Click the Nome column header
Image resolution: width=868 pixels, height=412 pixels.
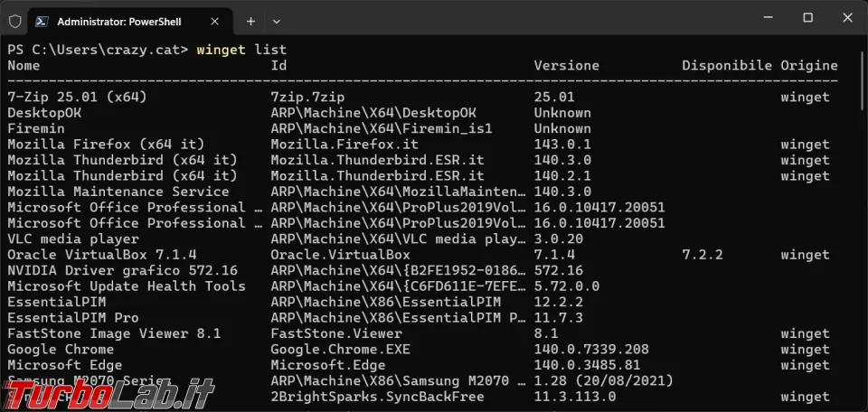pyautogui.click(x=24, y=66)
